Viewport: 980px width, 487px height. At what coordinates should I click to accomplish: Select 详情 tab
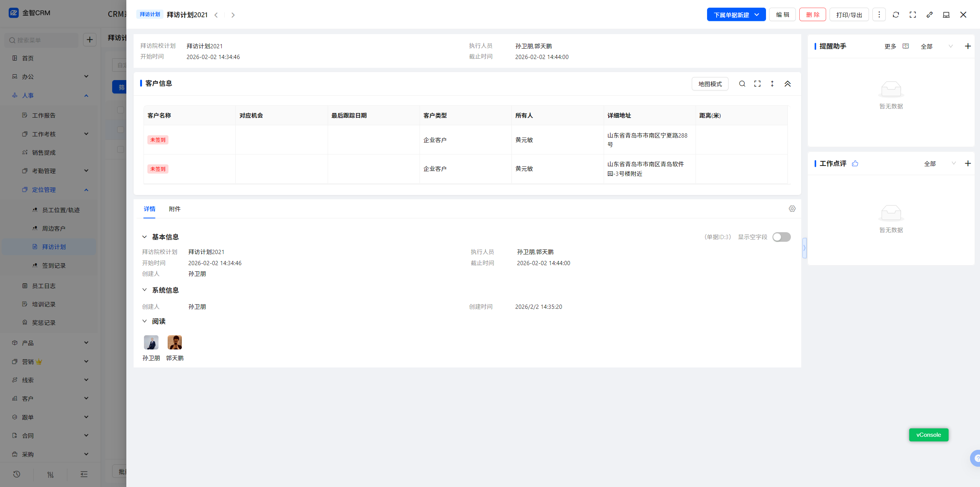[149, 209]
